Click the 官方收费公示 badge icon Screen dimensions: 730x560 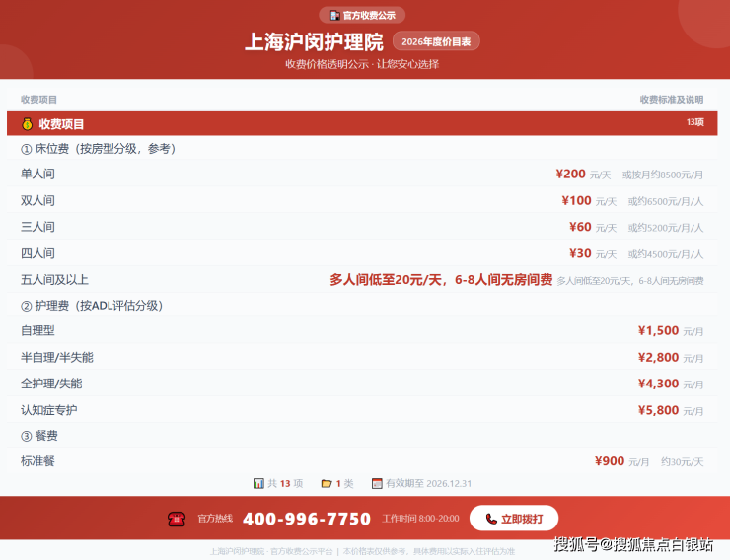(x=334, y=16)
